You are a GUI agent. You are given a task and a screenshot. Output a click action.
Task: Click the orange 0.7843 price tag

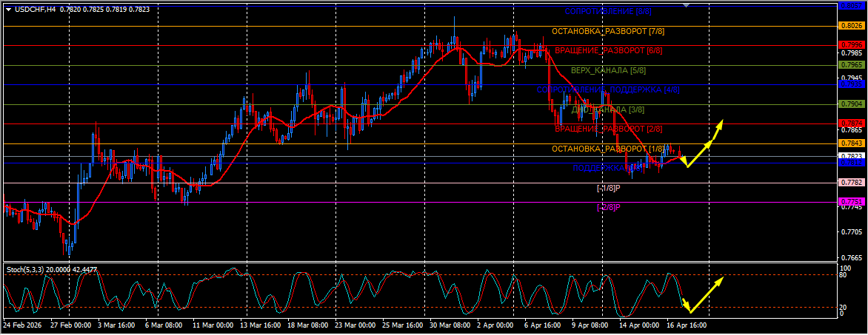pos(852,143)
